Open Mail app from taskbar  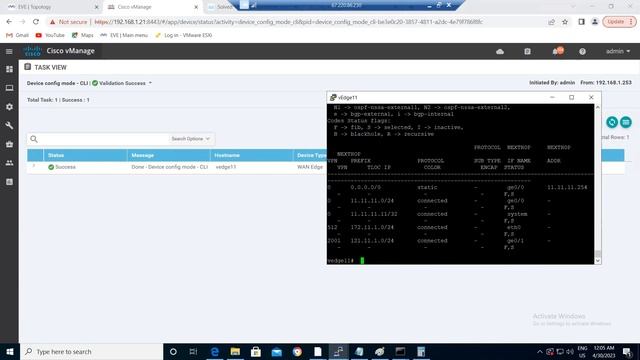click(x=276, y=351)
